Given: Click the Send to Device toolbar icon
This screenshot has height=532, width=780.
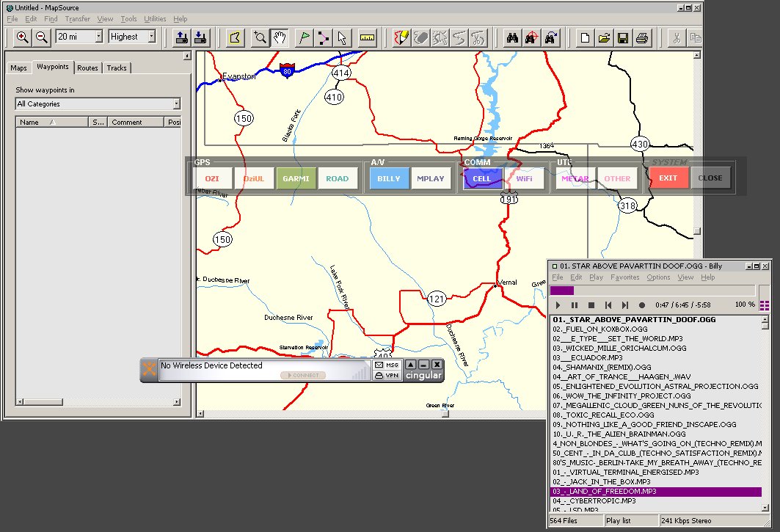Looking at the screenshot, I should (x=181, y=37).
